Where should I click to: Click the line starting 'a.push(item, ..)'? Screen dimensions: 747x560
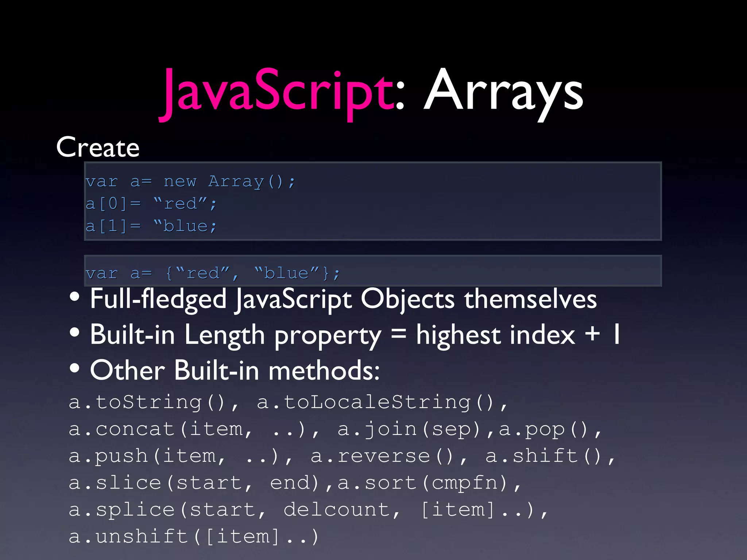click(x=342, y=456)
